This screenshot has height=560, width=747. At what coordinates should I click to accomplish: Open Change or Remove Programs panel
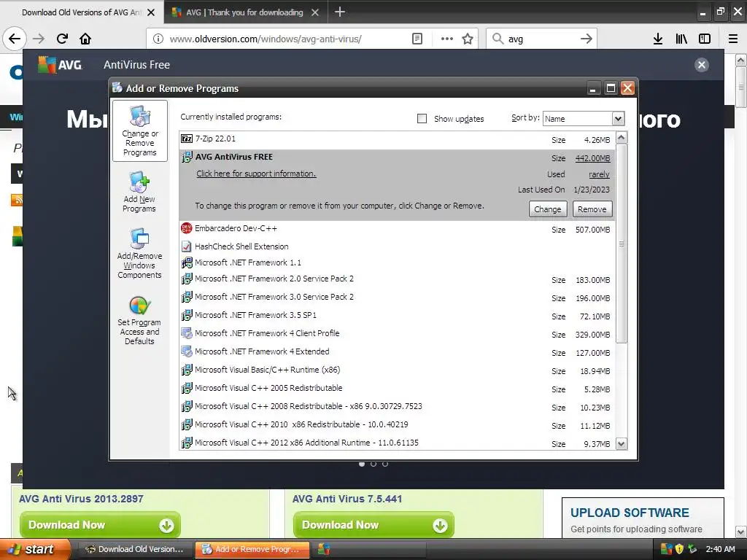[x=139, y=131]
